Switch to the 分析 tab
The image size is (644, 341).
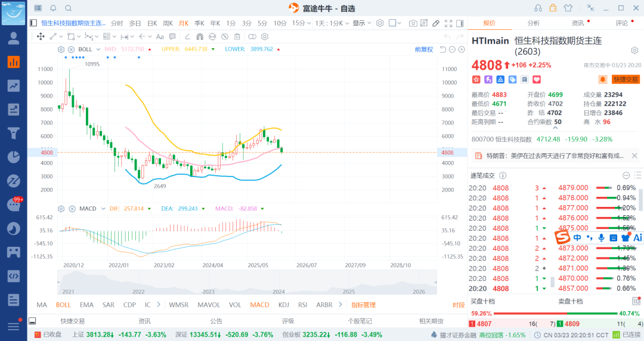point(534,23)
